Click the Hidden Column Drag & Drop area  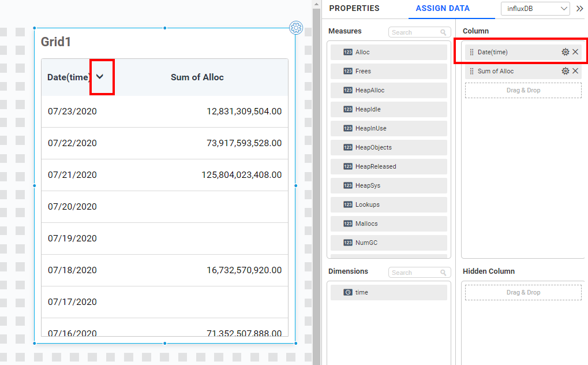[x=523, y=292]
